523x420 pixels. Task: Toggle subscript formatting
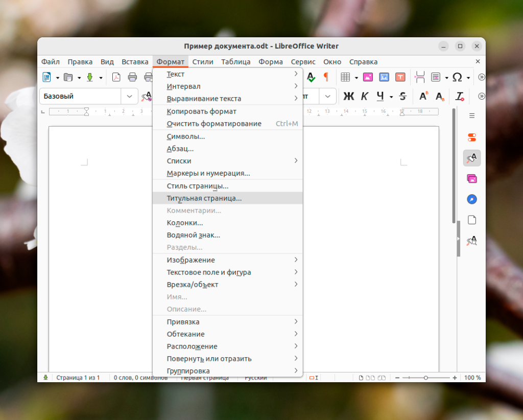click(440, 97)
